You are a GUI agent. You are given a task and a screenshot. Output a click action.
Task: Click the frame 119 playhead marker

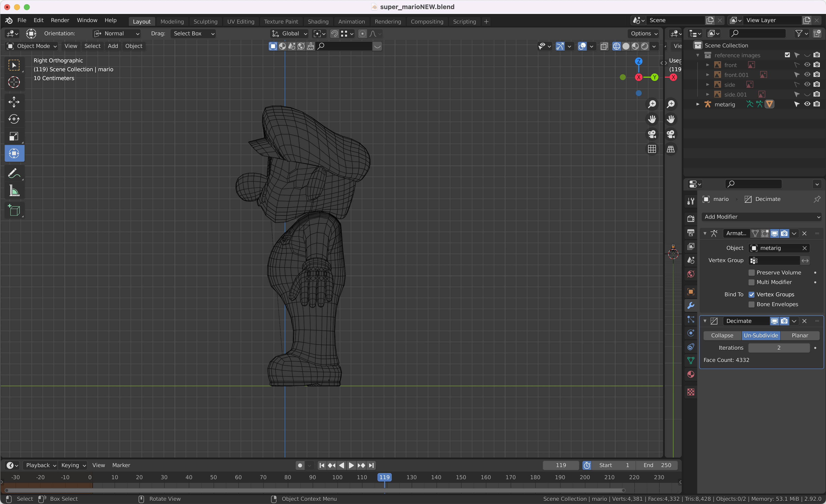click(x=385, y=477)
